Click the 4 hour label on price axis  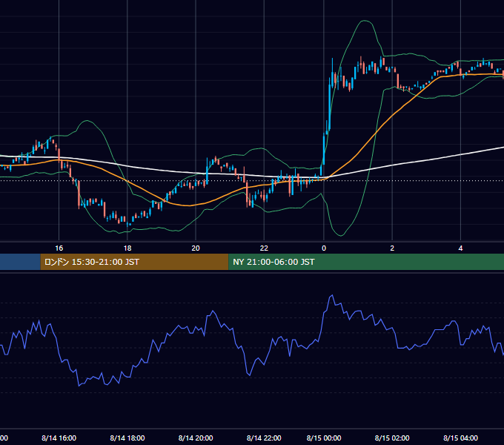(x=460, y=248)
